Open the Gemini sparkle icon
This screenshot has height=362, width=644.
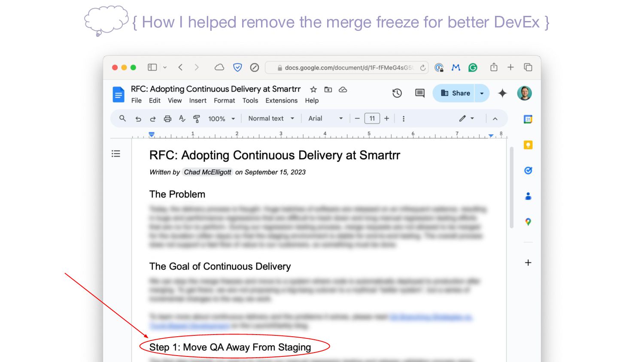pyautogui.click(x=502, y=93)
